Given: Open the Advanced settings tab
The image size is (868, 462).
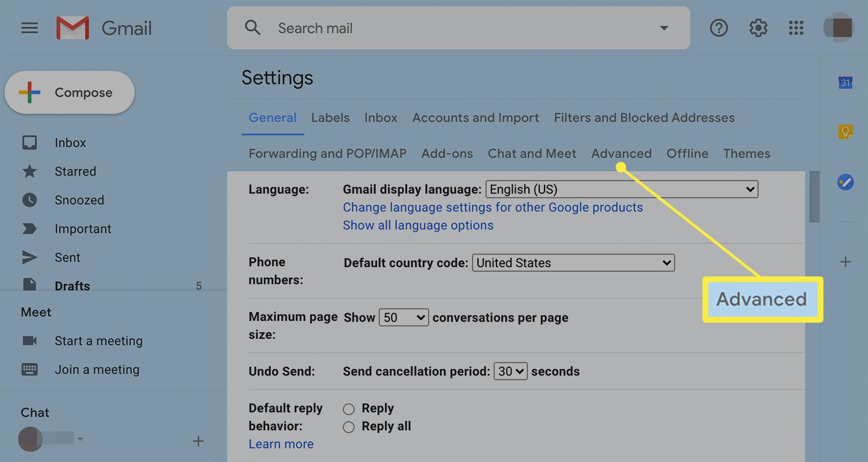Looking at the screenshot, I should [x=621, y=154].
